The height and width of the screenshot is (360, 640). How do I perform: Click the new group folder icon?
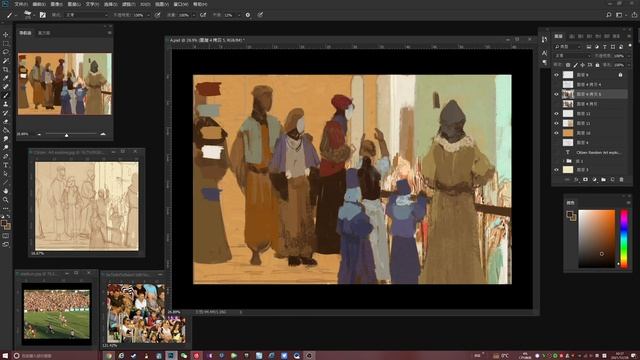click(x=603, y=180)
